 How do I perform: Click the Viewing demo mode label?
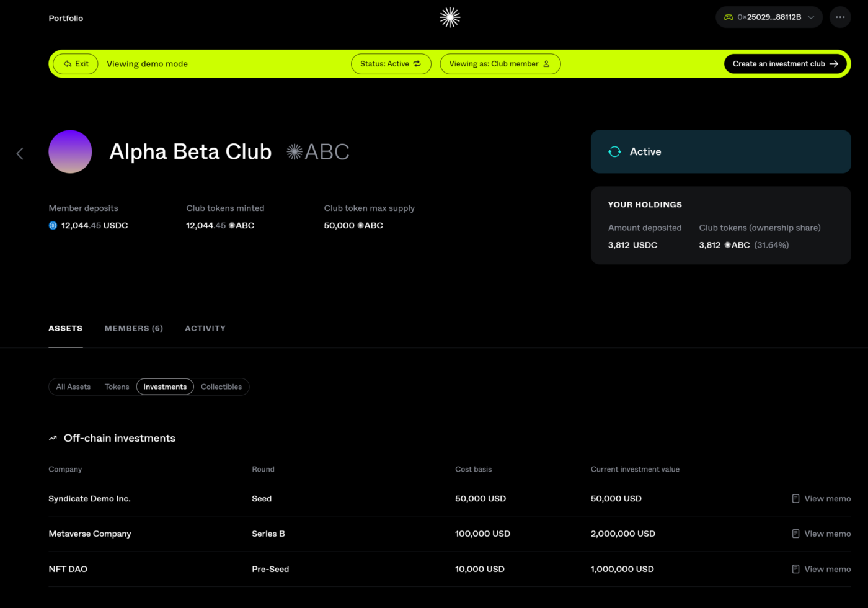pos(147,64)
